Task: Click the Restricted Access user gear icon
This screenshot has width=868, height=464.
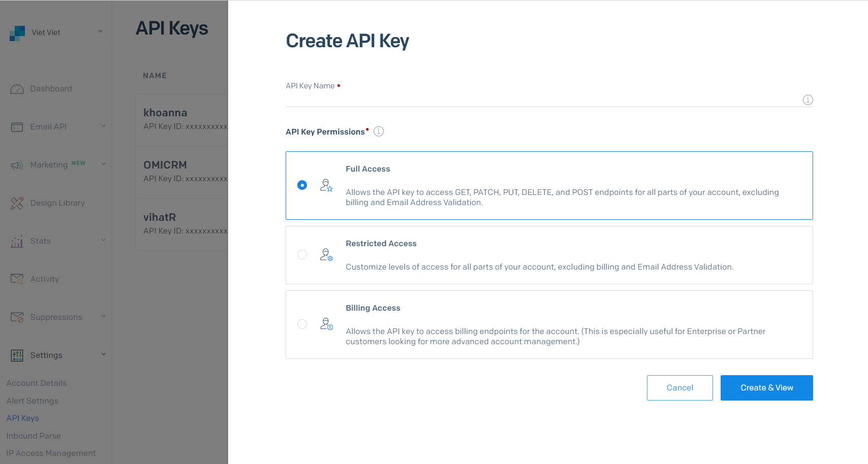Action: tap(326, 255)
